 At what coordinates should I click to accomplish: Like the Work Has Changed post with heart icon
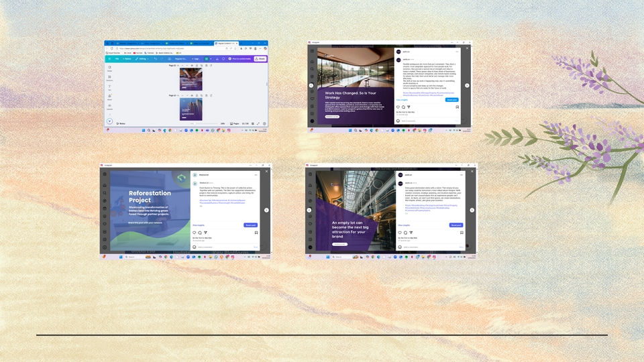[398, 107]
